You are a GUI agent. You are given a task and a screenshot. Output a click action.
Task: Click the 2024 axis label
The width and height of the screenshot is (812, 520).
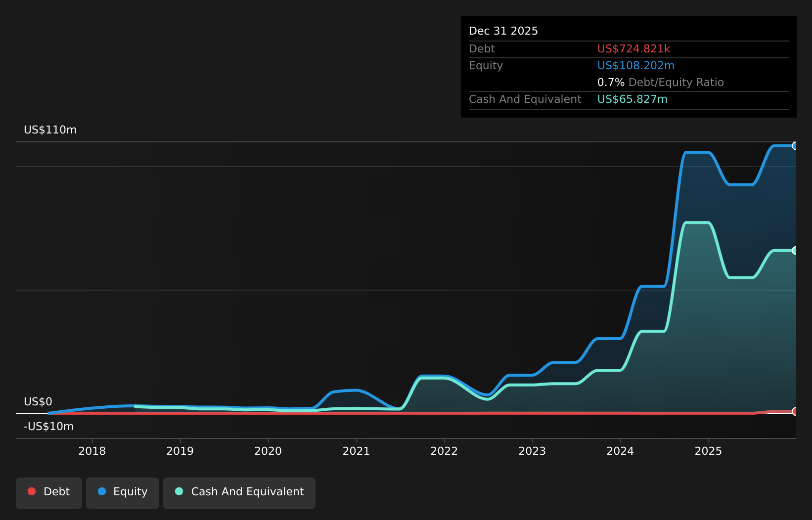click(620, 451)
